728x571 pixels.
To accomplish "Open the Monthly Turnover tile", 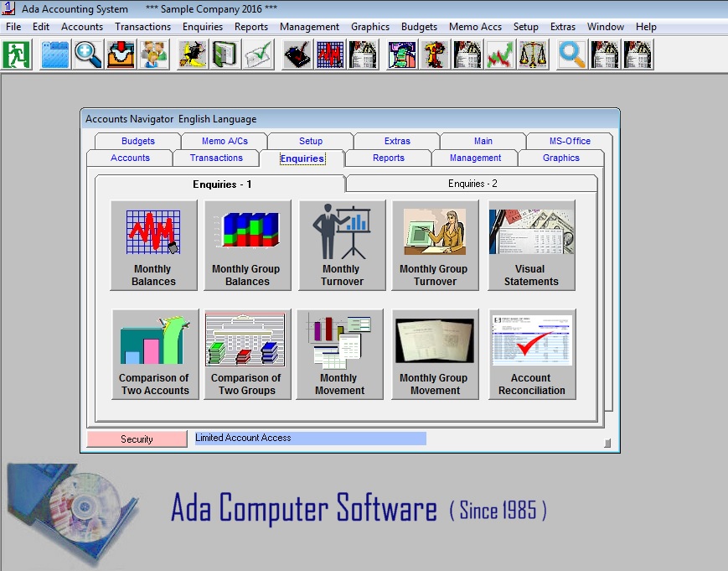I will (342, 246).
